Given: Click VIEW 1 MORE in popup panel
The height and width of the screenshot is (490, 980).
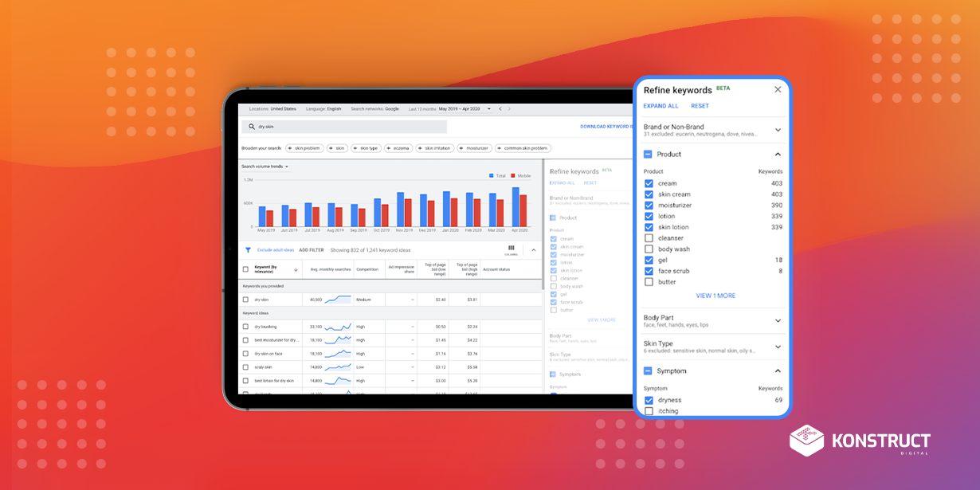Looking at the screenshot, I should pos(715,296).
